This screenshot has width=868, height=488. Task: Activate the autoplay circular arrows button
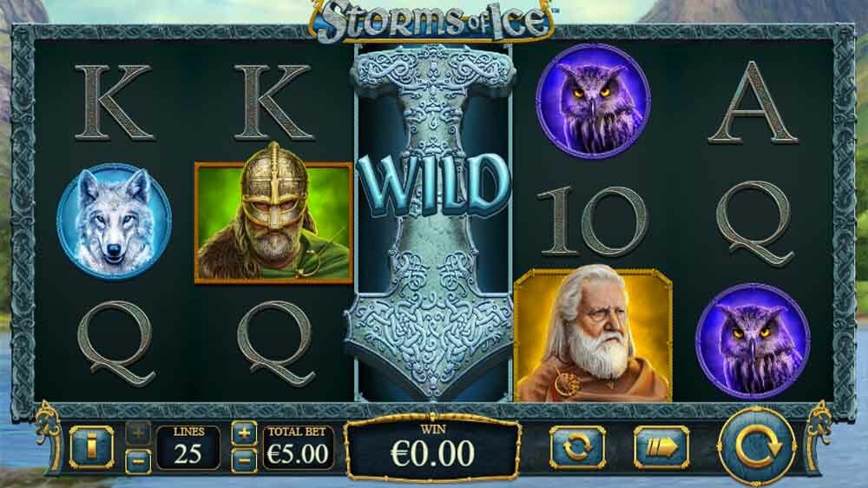point(577,447)
